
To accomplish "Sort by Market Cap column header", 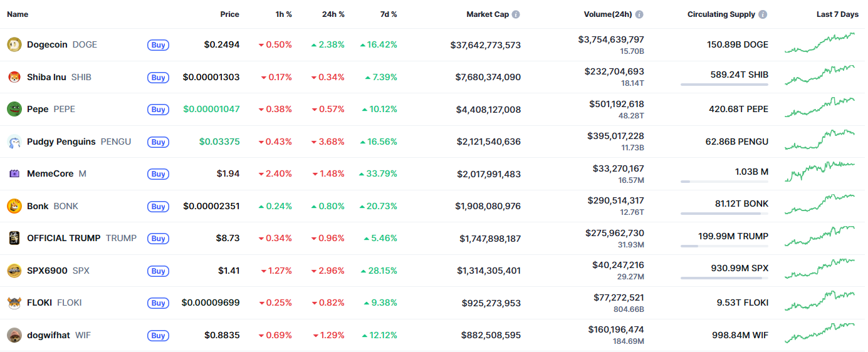I will pyautogui.click(x=488, y=14).
